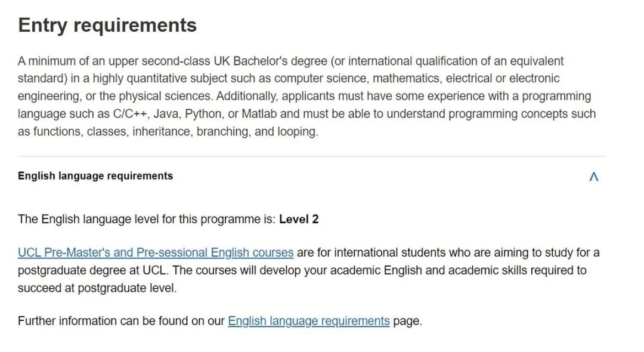
Task: Click the "Entry requirements" heading
Action: [107, 25]
